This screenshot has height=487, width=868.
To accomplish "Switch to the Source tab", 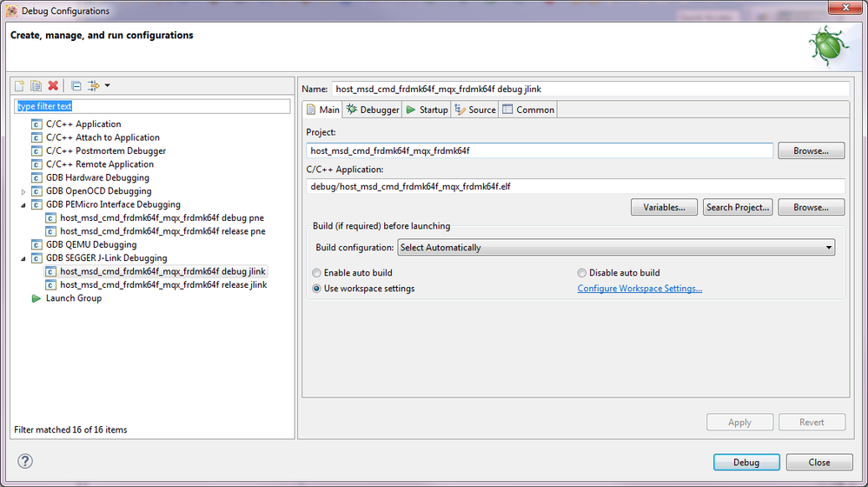I will click(x=475, y=110).
